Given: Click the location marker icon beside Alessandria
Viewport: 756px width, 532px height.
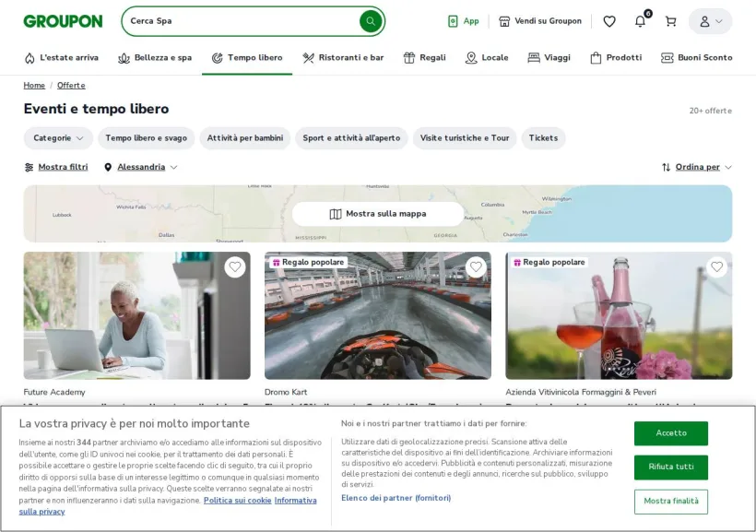Looking at the screenshot, I should coord(108,168).
